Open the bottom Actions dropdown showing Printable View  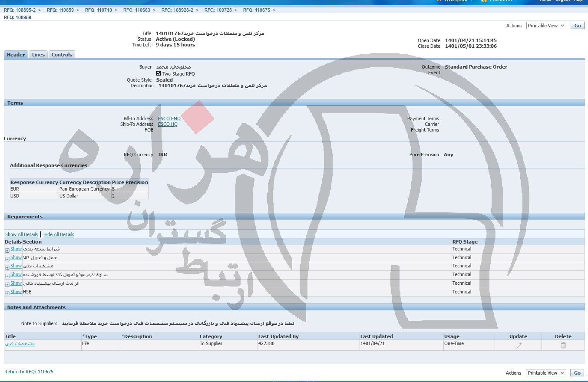545,373
